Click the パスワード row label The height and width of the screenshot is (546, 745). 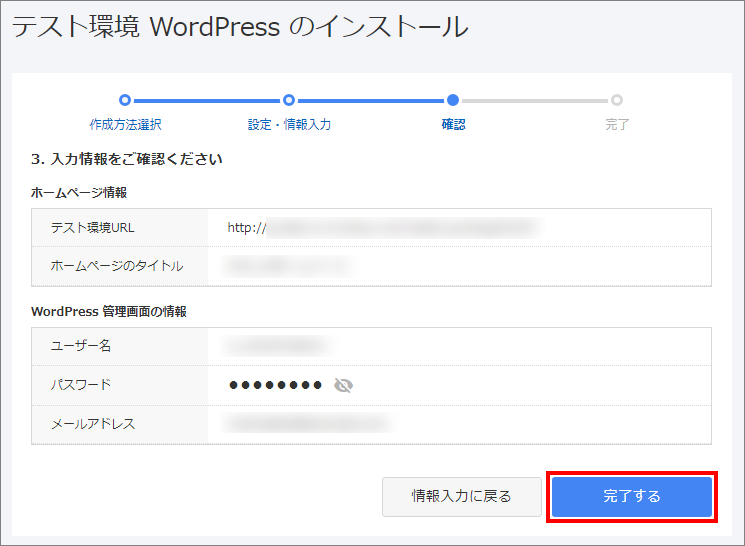click(x=81, y=384)
